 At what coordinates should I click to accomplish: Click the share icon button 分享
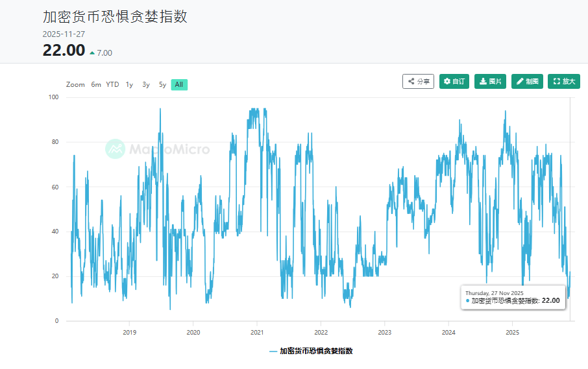point(418,81)
